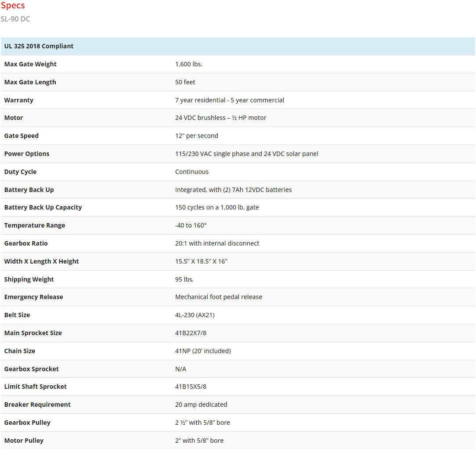Click the 'Main Sprocket Size' label
Viewport: 476px width, 452px height.
coord(33,333)
